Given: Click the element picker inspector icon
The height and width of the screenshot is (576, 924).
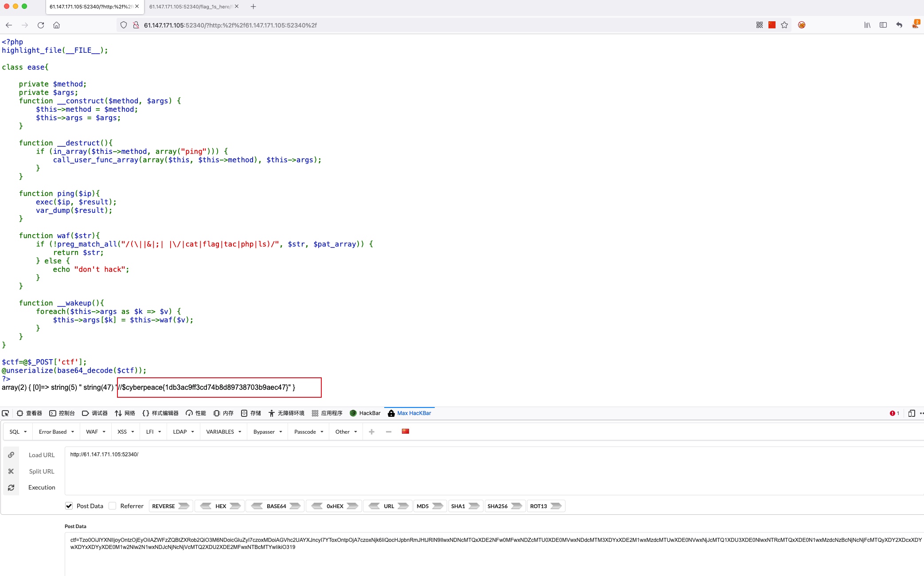Looking at the screenshot, I should click(6, 413).
